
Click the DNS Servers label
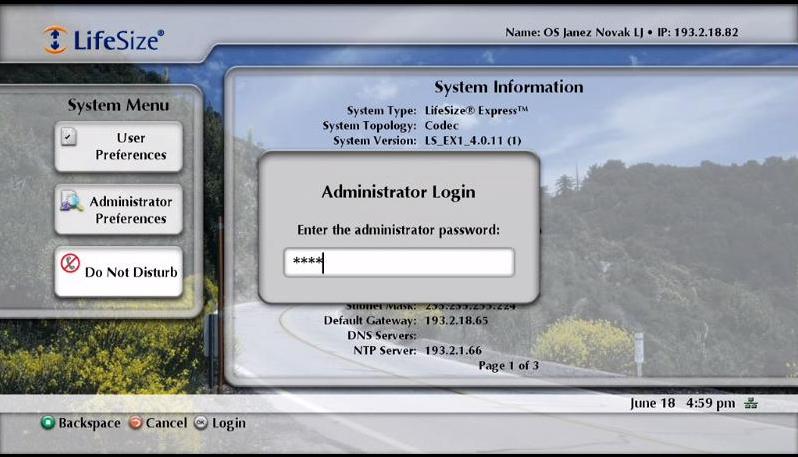(382, 335)
